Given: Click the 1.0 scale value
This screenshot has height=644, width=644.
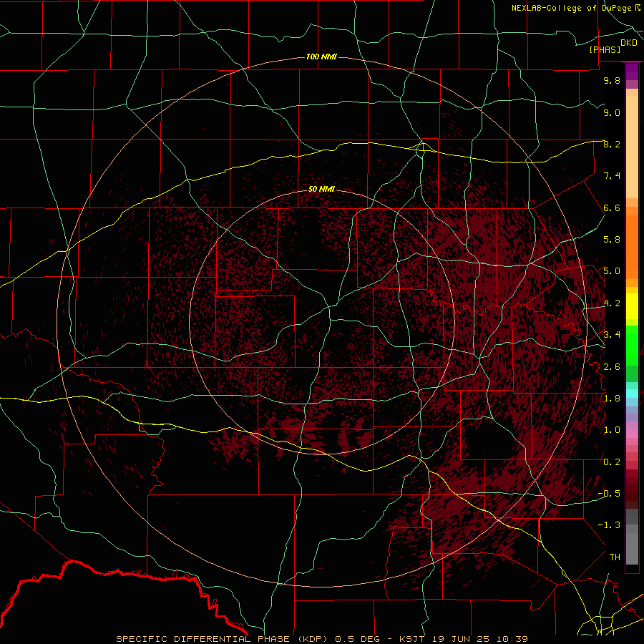Looking at the screenshot, I should (612, 430).
